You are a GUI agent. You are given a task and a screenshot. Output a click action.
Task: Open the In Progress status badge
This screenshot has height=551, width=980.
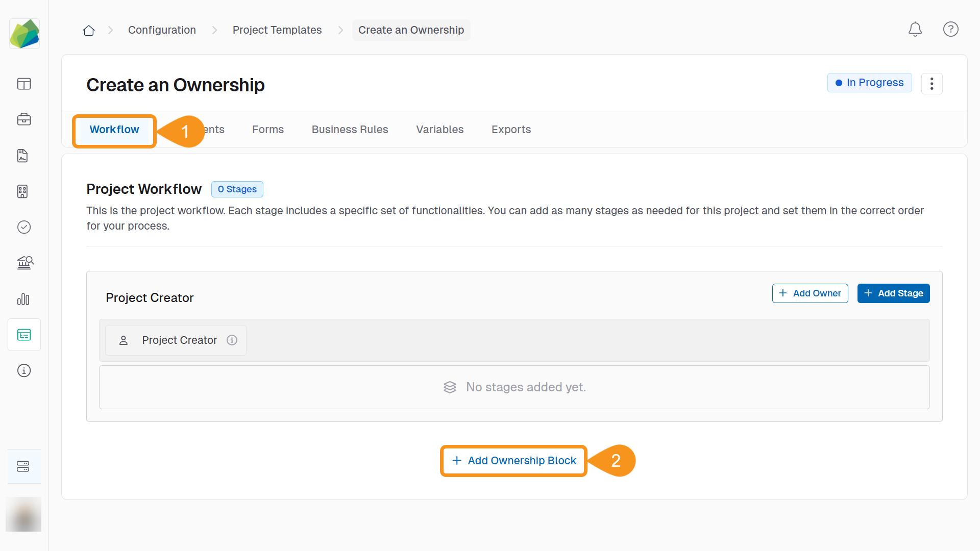[x=869, y=83]
